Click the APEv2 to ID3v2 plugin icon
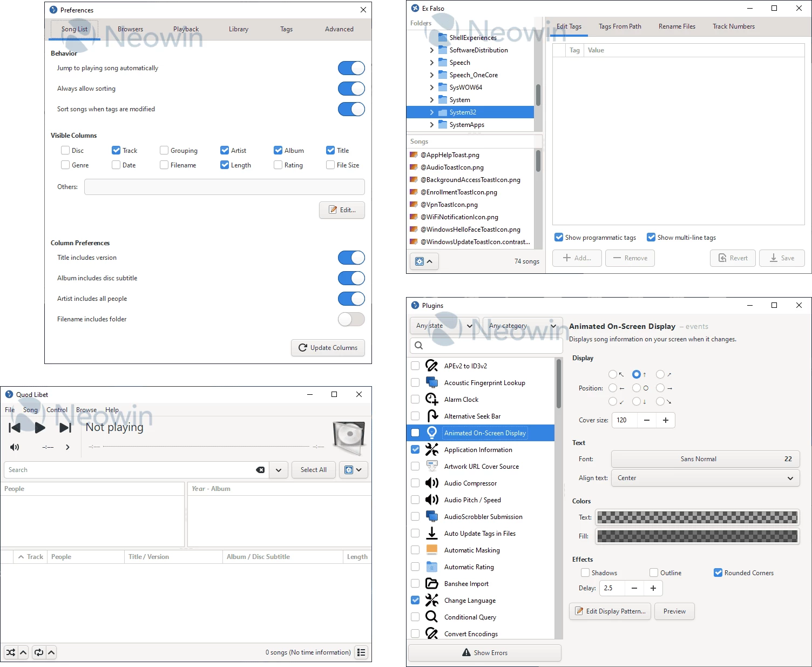 tap(431, 366)
